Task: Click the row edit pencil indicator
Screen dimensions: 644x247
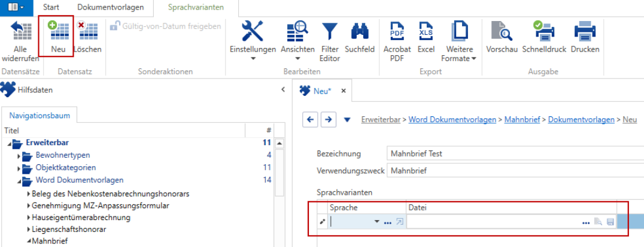Action: pos(323,222)
